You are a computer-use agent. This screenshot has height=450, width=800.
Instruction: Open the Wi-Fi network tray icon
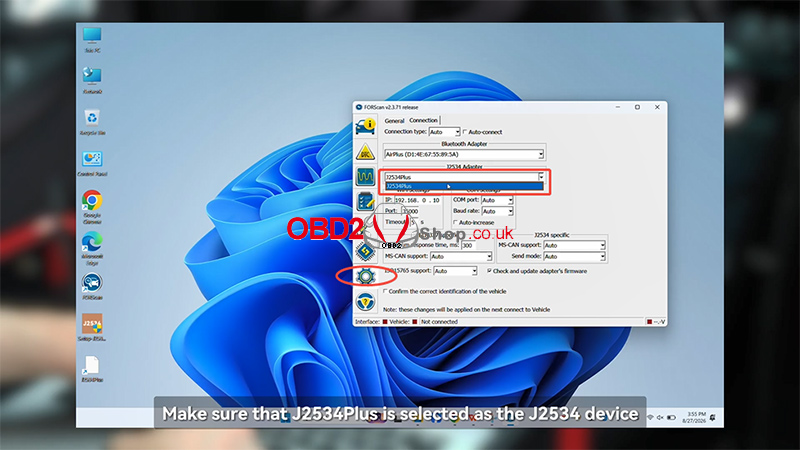pos(650,417)
